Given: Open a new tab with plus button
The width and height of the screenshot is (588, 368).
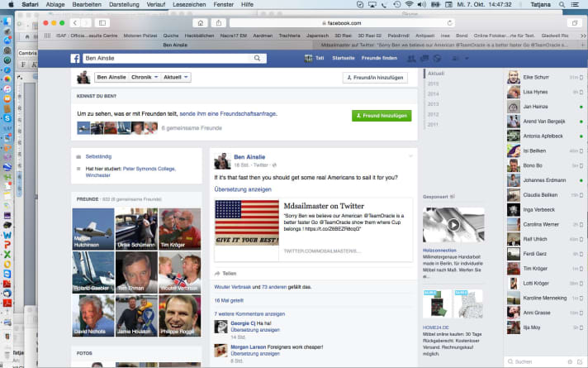Looking at the screenshot, I should pyautogui.click(x=583, y=45).
